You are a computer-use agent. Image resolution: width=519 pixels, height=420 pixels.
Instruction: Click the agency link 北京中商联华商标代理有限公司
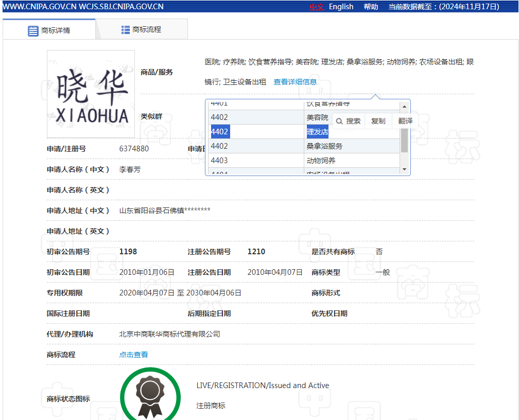coord(169,334)
